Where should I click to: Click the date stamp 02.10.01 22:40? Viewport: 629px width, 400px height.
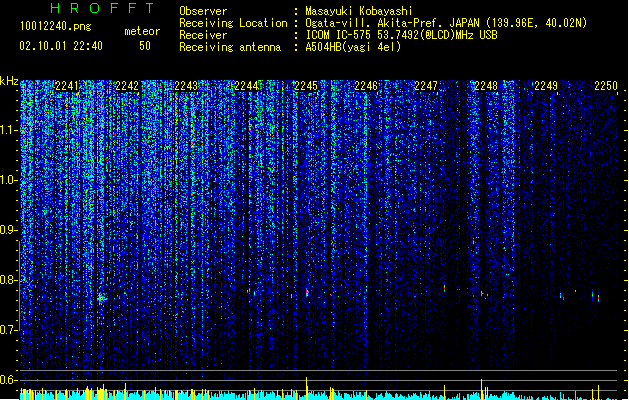61,46
